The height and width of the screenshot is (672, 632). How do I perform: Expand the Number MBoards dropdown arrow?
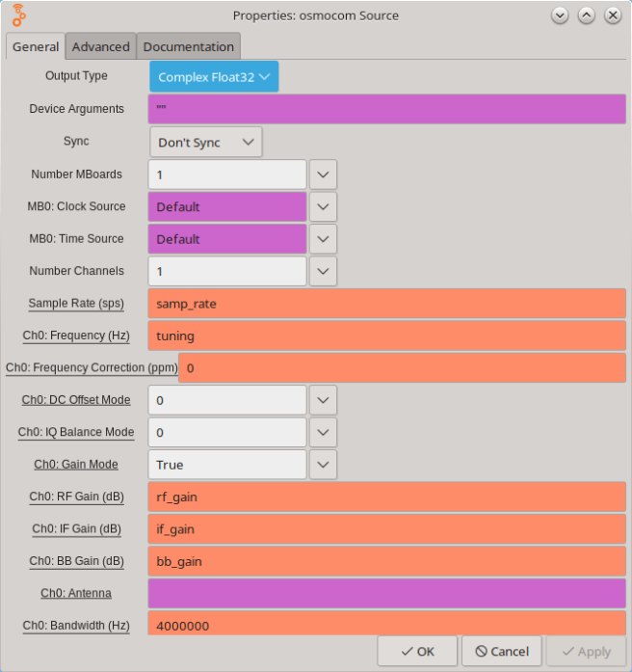[324, 175]
